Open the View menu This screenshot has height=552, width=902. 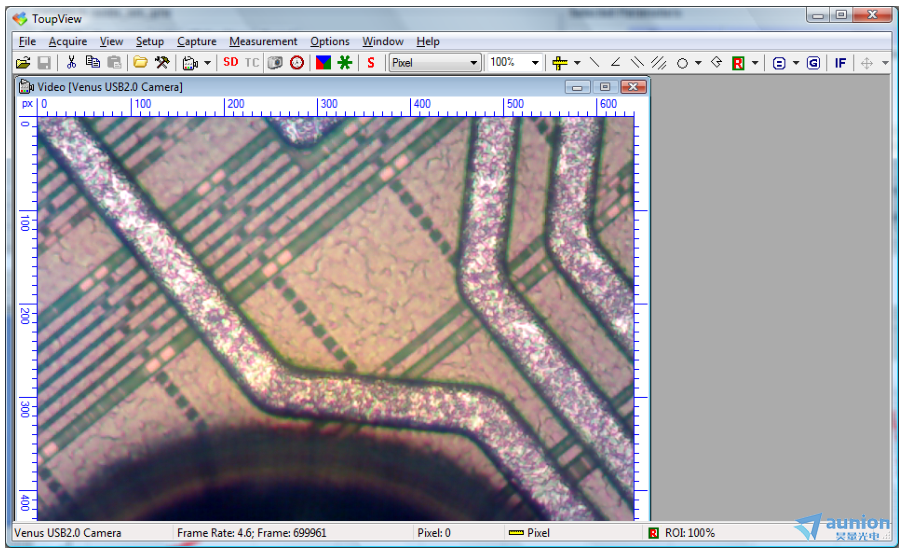coord(111,41)
